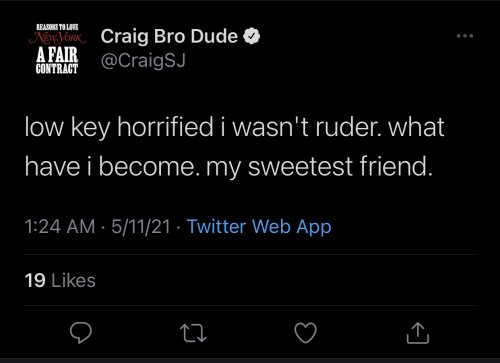Click the word Likes below the tweet
This screenshot has width=500, height=363.
pyautogui.click(x=73, y=280)
